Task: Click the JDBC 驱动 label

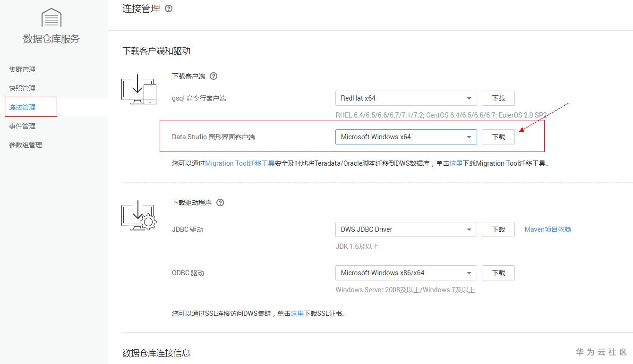Action: click(x=188, y=229)
